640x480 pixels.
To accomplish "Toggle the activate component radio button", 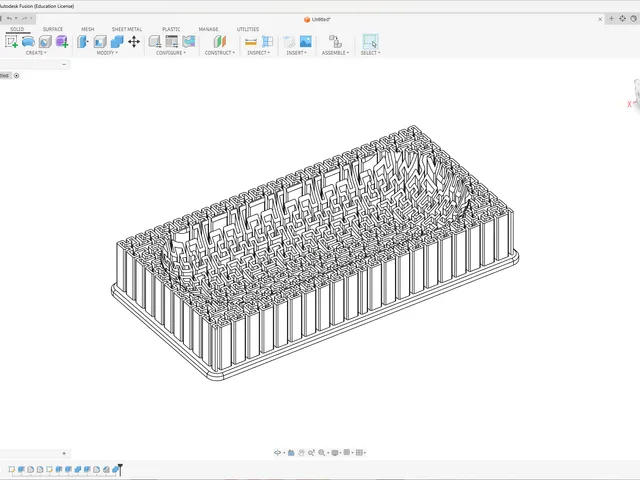I will (x=16, y=76).
